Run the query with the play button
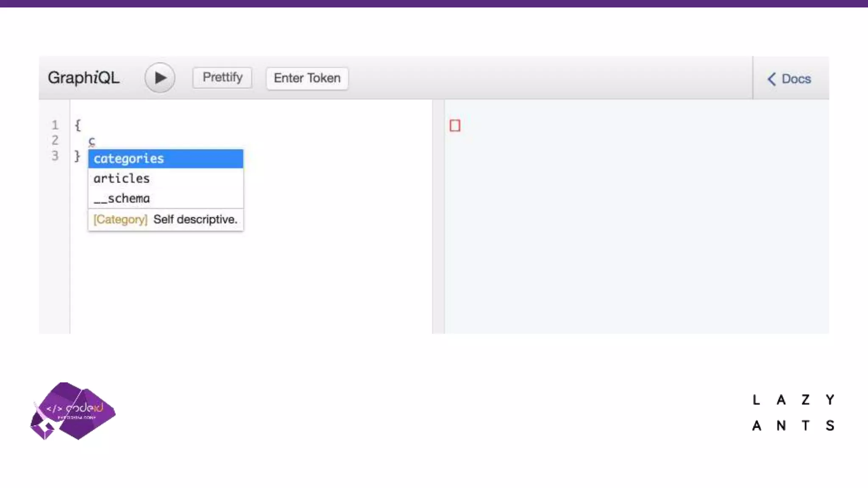 pos(160,78)
